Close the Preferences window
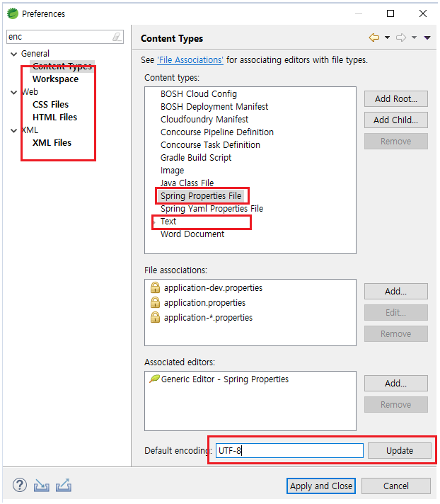Screen dimensions: 440x504 point(423,13)
